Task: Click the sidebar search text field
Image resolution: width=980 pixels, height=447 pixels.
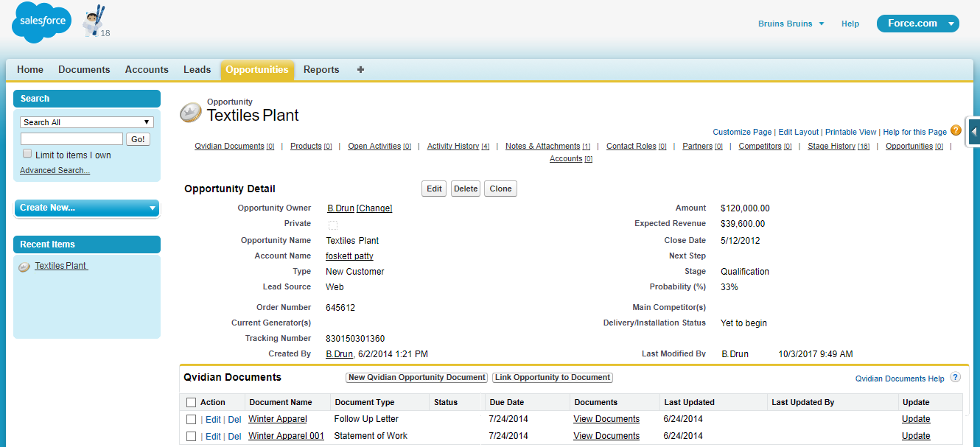Action: tap(72, 139)
